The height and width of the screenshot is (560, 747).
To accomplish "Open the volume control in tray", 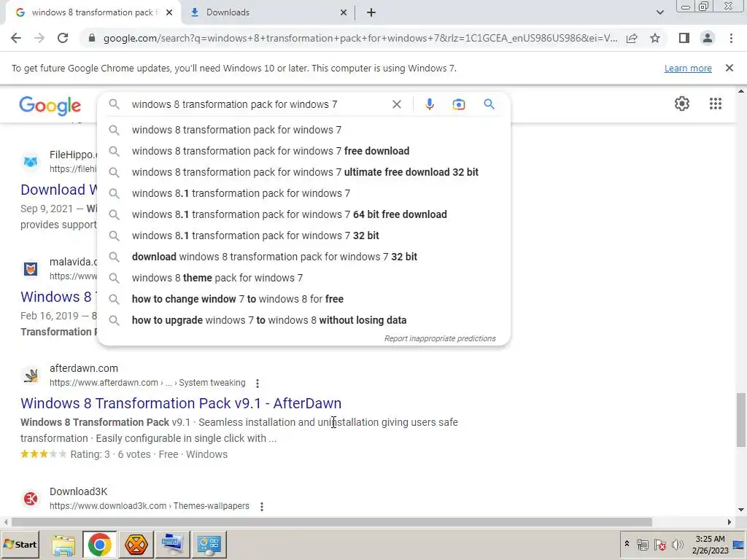I will pyautogui.click(x=677, y=544).
